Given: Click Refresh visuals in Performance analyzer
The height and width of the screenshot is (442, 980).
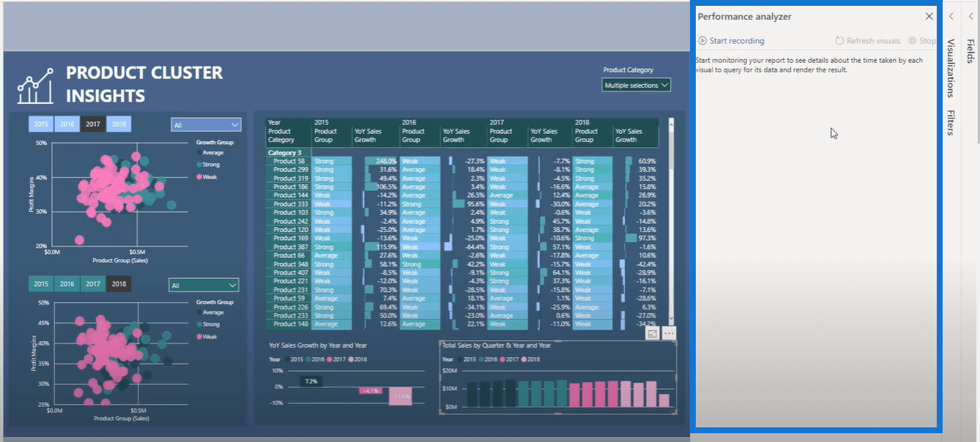Looking at the screenshot, I should 868,41.
